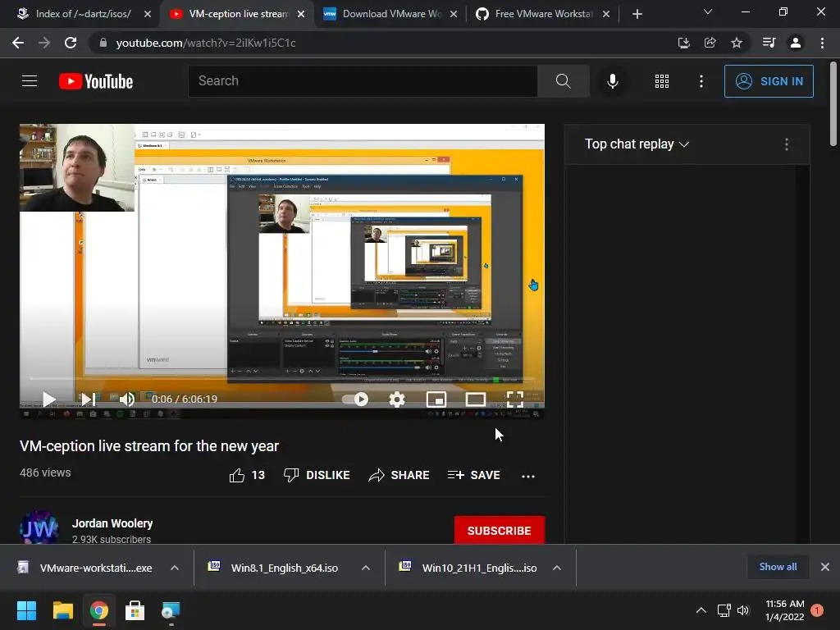This screenshot has width=840, height=630.
Task: Open the YouTube apps grid
Action: coord(662,81)
